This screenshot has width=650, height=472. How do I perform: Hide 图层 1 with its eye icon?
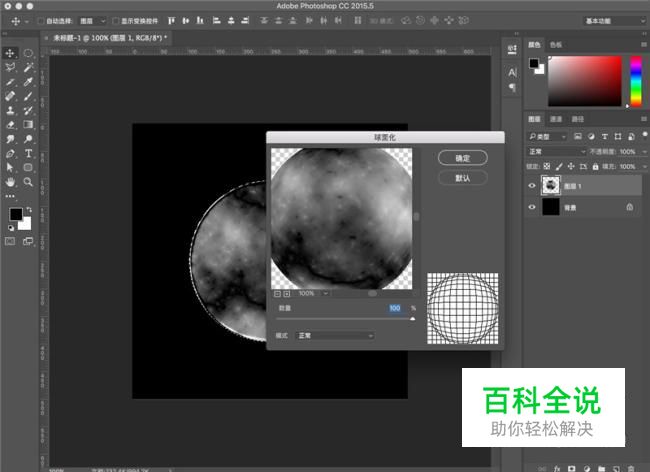coord(532,186)
